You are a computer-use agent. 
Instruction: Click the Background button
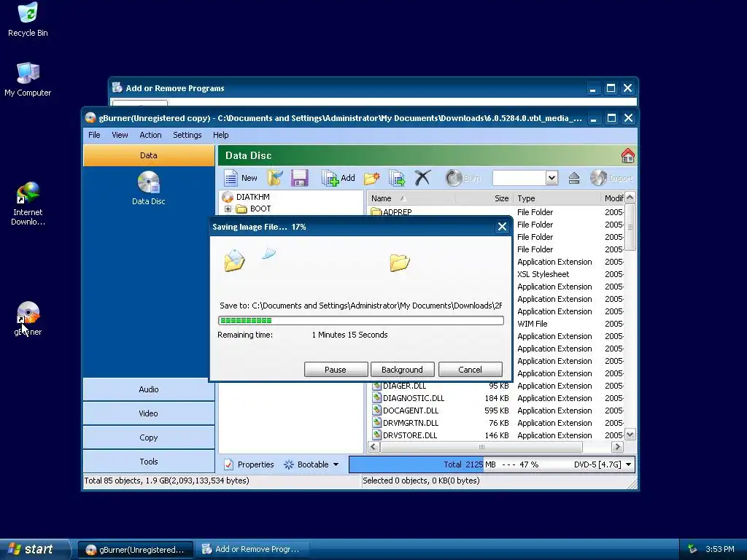[402, 370]
